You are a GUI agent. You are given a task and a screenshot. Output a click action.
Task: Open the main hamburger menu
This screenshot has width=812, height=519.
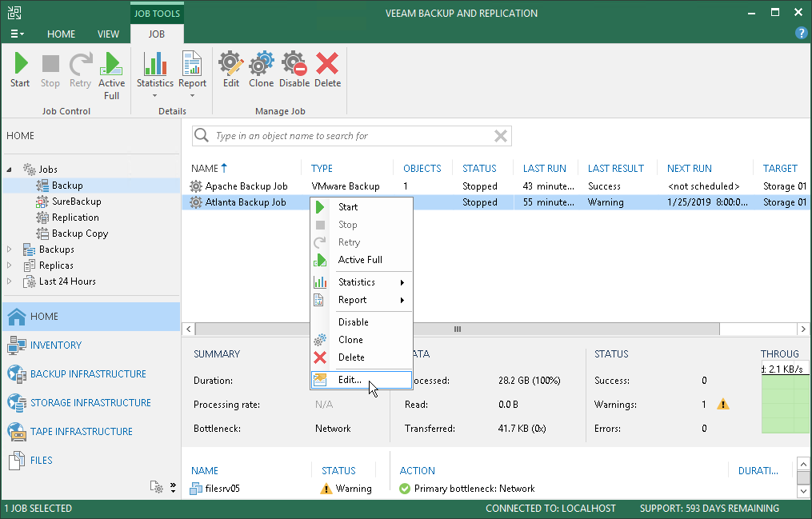[17, 34]
